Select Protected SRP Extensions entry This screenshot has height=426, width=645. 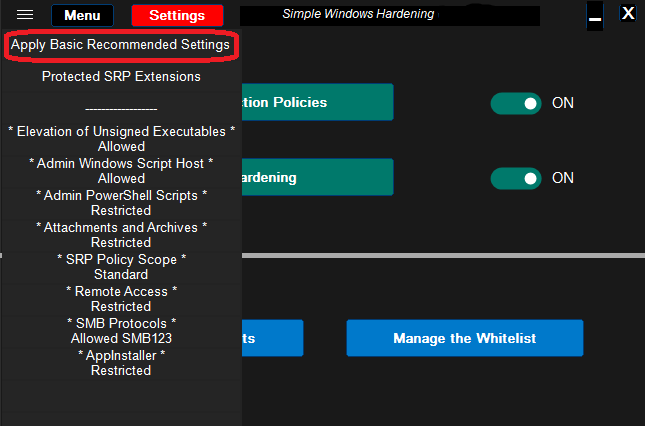tap(121, 76)
